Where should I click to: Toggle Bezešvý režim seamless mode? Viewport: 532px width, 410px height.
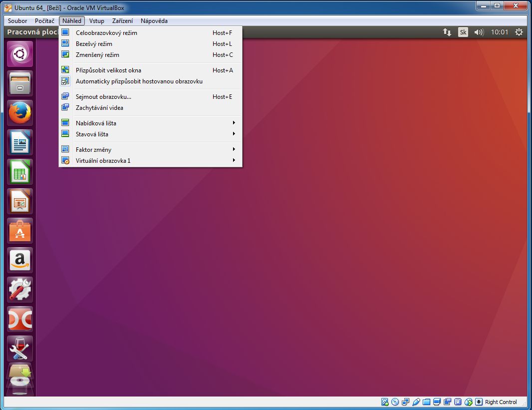coord(151,44)
